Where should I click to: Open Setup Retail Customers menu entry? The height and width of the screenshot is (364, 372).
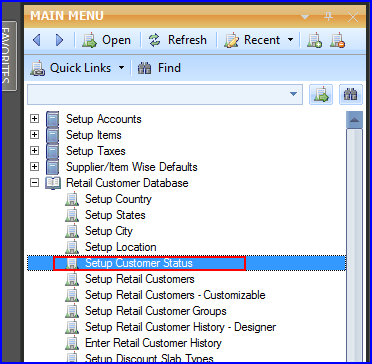140,279
